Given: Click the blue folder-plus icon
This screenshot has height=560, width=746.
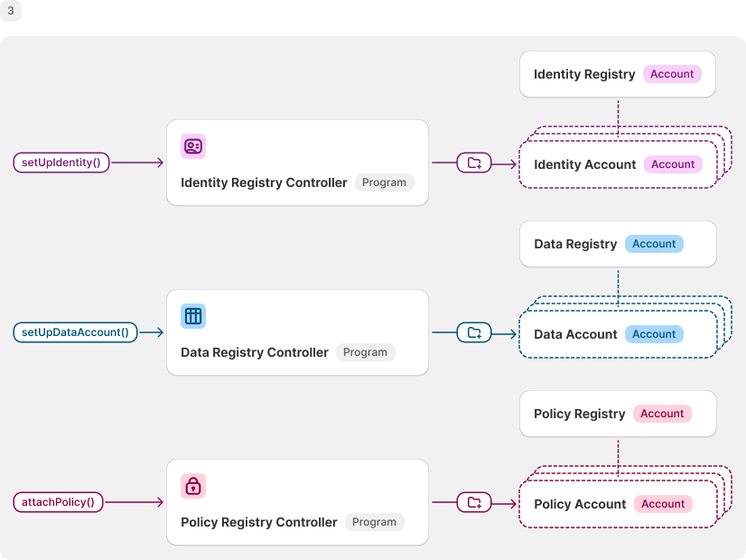Looking at the screenshot, I should pyautogui.click(x=474, y=333).
